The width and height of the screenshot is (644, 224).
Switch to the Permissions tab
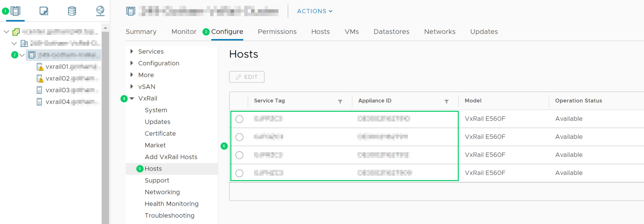277,31
